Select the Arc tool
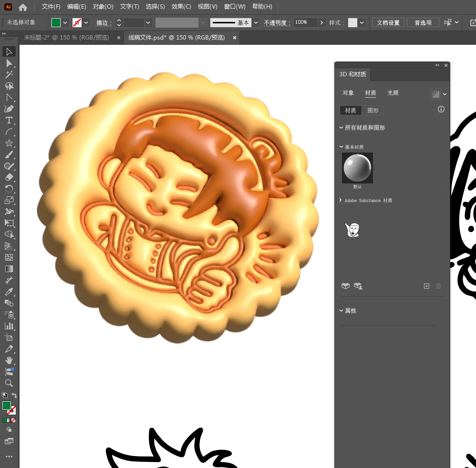This screenshot has height=468, width=476. click(x=9, y=132)
